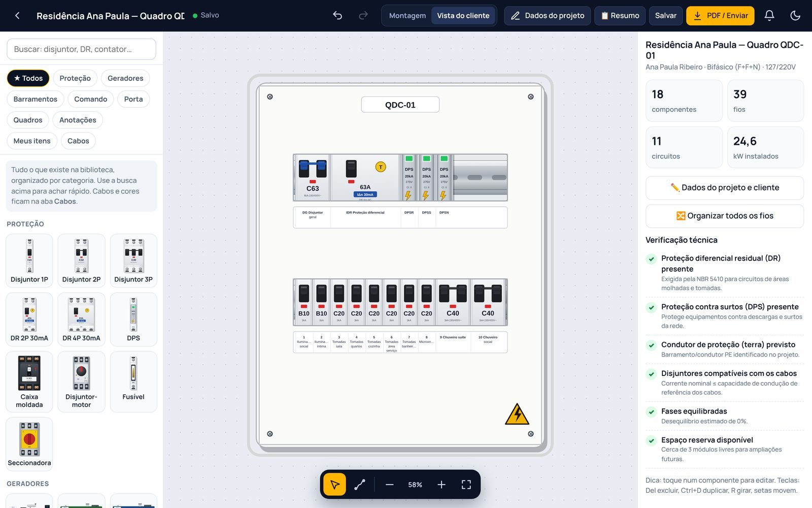812x508 pixels.
Task: Select the Disjuntor-motor component
Action: [81, 382]
